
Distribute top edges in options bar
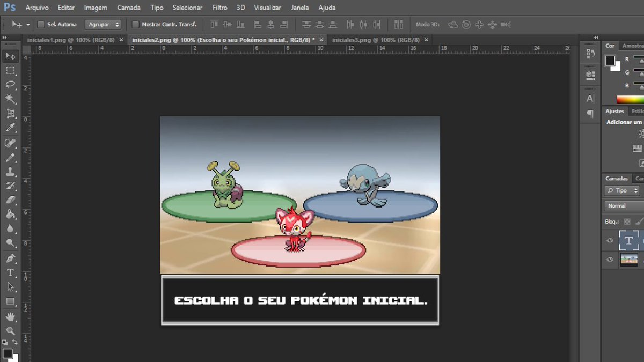(x=306, y=24)
